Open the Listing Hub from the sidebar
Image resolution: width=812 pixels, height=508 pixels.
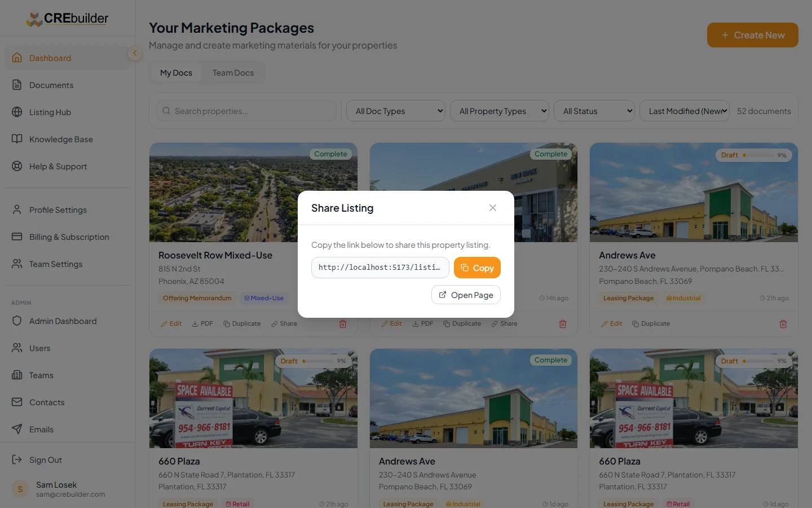(50, 112)
